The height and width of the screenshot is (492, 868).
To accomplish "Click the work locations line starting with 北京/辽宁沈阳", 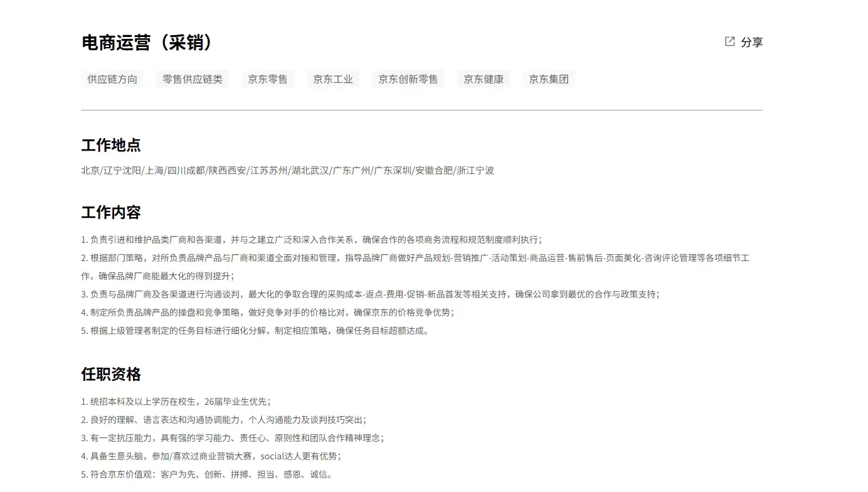I will pyautogui.click(x=287, y=170).
